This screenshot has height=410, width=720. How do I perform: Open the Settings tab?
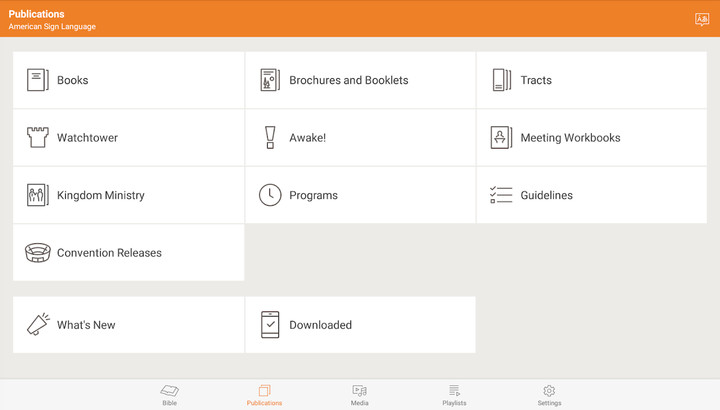(549, 395)
